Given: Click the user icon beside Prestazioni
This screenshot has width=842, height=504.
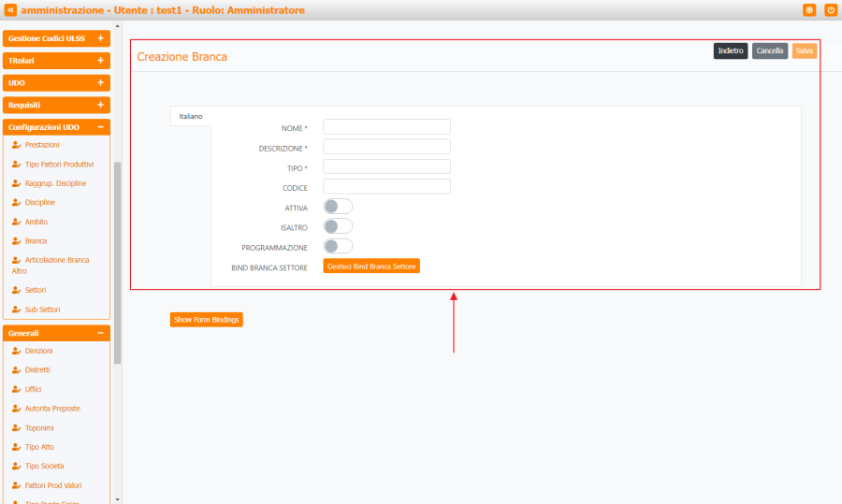Looking at the screenshot, I should click(16, 145).
